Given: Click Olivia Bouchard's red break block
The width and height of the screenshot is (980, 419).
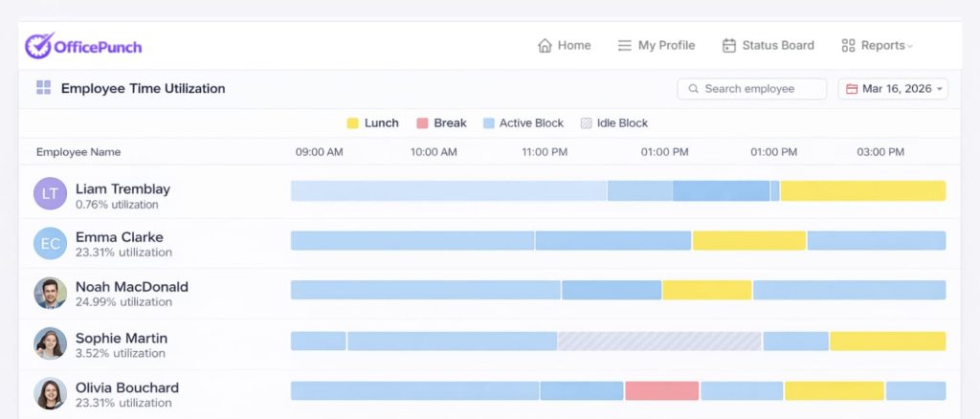Looking at the screenshot, I should [661, 390].
